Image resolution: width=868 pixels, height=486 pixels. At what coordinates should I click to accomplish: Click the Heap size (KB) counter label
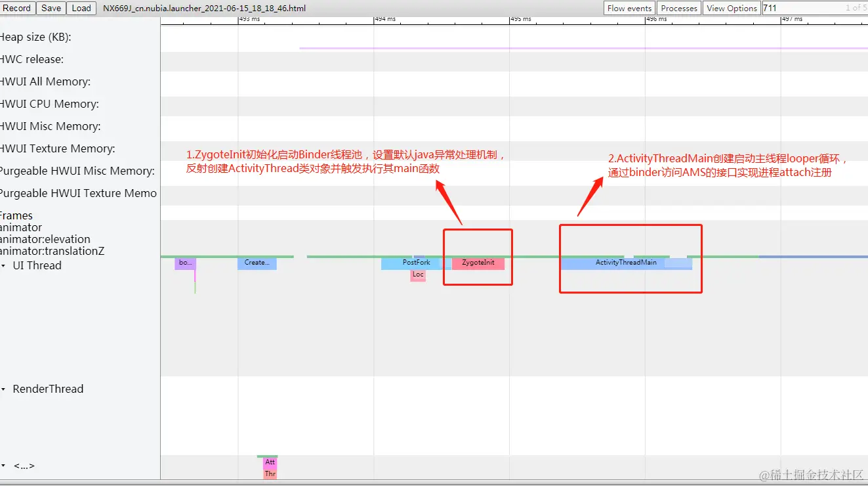pos(35,37)
